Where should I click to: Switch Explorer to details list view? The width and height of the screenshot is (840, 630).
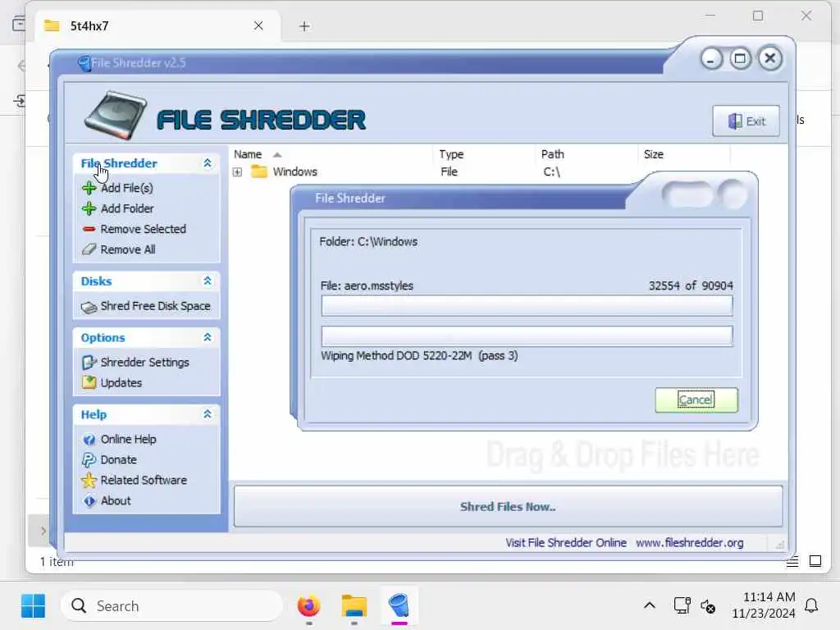pos(792,561)
